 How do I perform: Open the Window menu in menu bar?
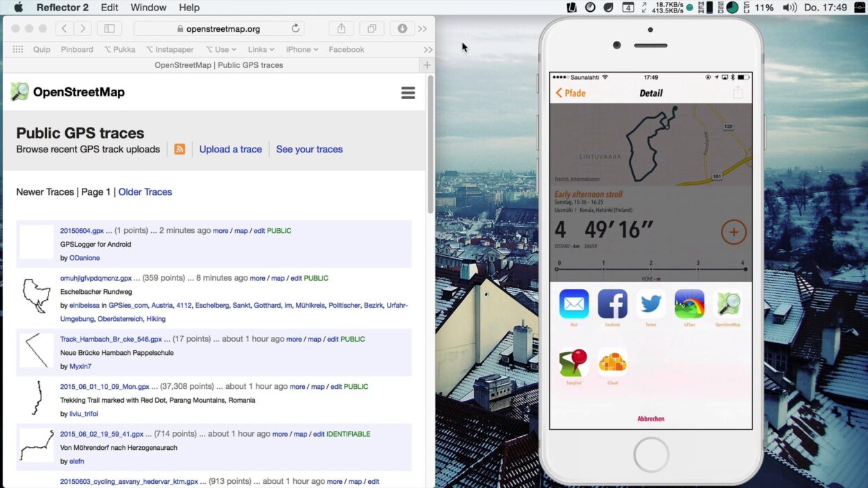click(148, 8)
